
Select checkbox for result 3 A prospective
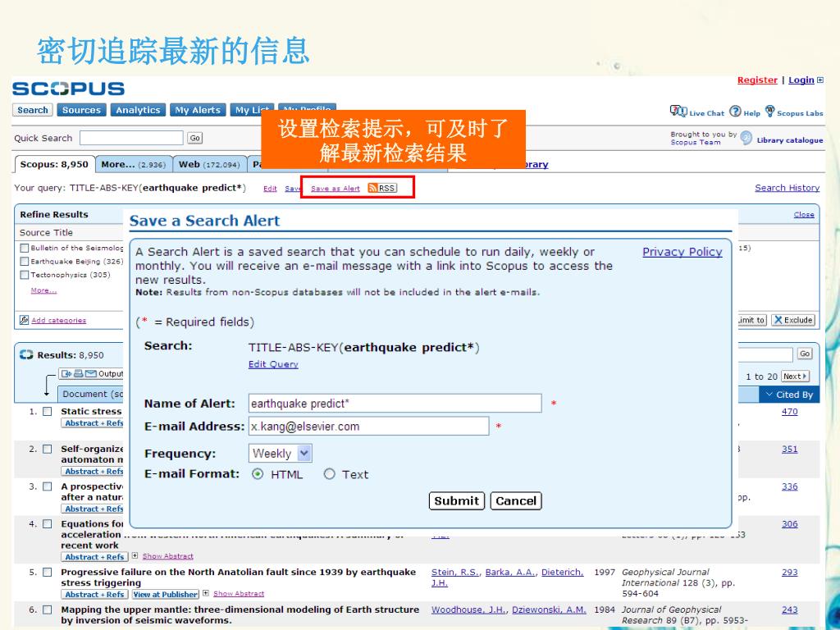coord(47,486)
